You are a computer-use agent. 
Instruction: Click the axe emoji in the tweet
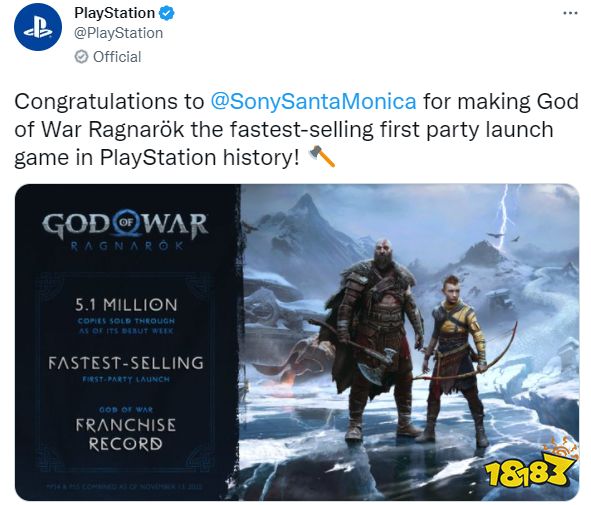click(x=322, y=156)
